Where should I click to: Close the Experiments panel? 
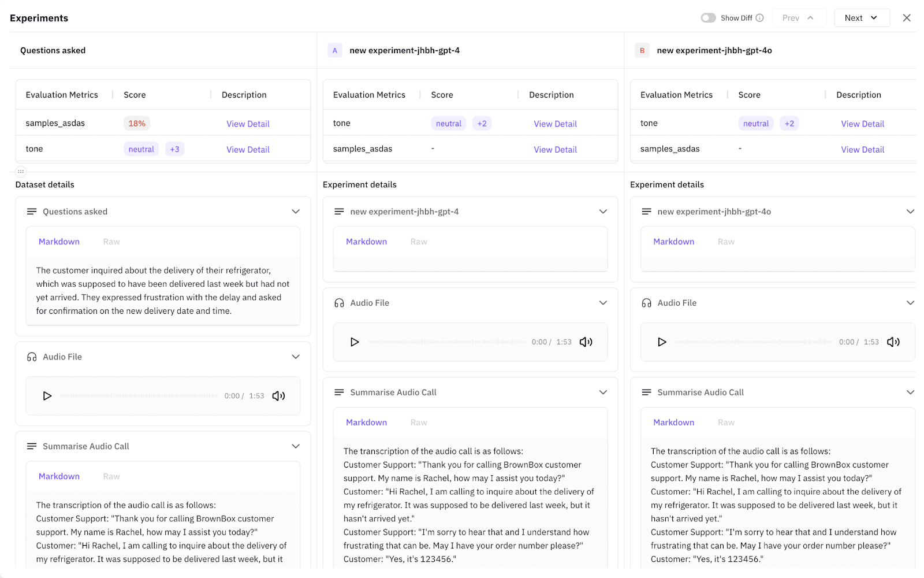pyautogui.click(x=907, y=18)
